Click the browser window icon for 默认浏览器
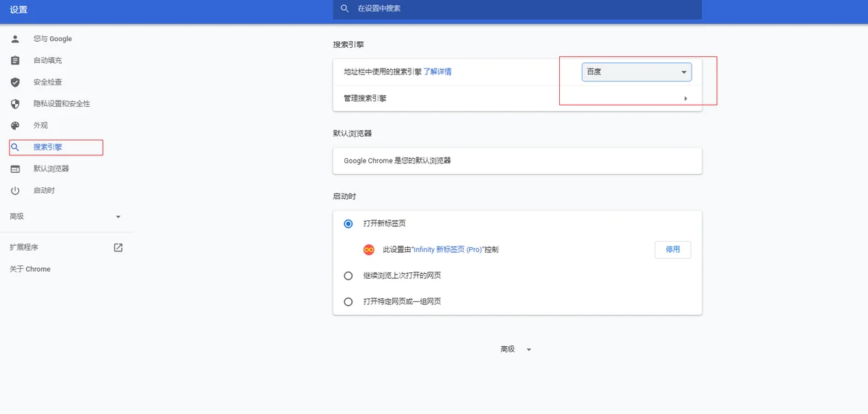Viewport: 868px width, 414px height. click(x=15, y=169)
